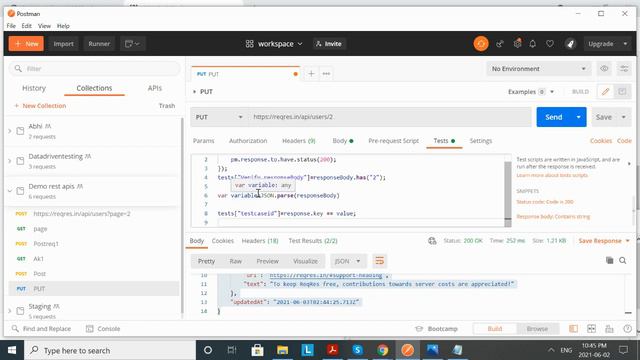Image resolution: width=640 pixels, height=360 pixels.
Task: Collapse the Demo rest apis collection
Action: pos(10,191)
